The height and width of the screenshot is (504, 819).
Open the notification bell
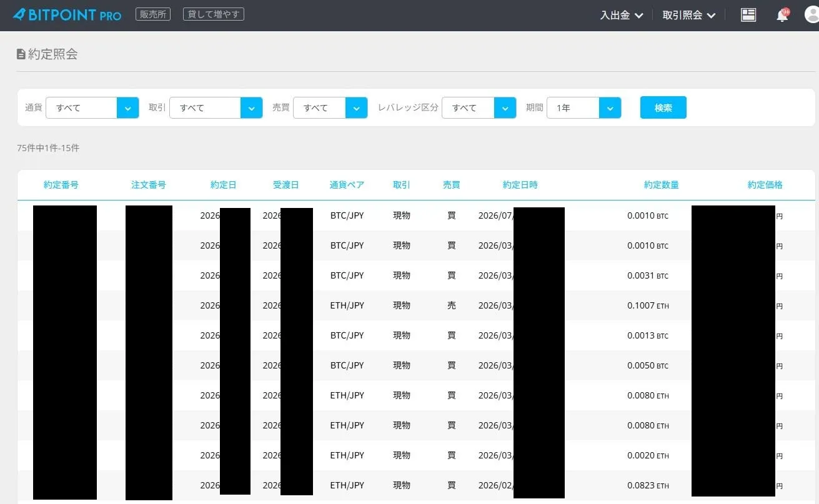coord(782,15)
